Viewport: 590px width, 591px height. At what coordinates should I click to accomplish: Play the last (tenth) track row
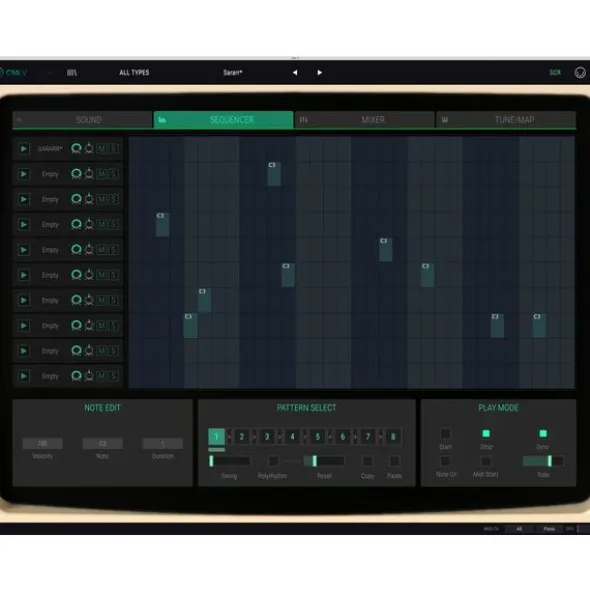coord(23,376)
